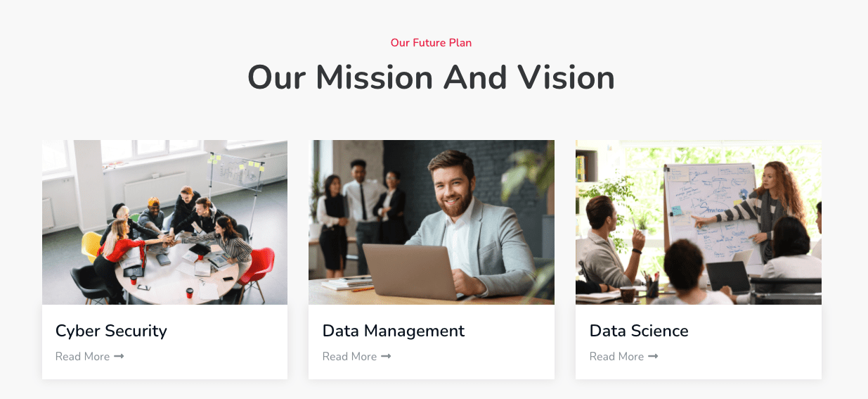Open the Data Management Read More link
The width and height of the screenshot is (868, 399).
[350, 356]
